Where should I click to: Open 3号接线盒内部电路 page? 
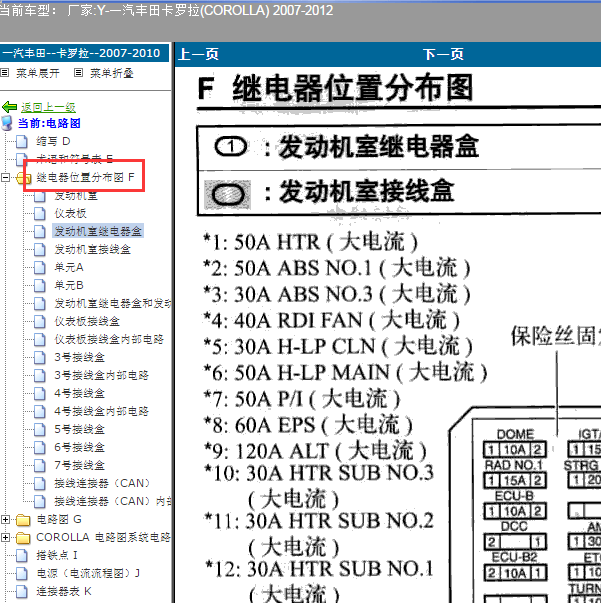coord(102,375)
